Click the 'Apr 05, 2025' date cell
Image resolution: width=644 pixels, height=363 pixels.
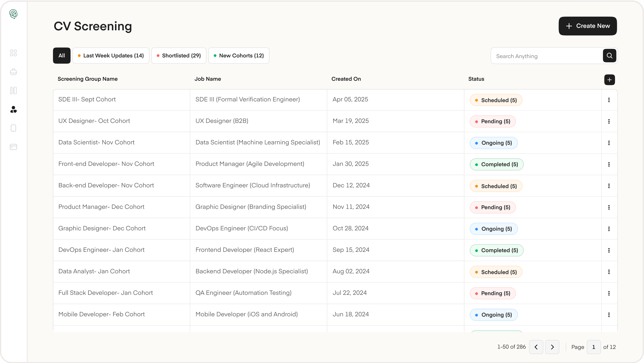tap(350, 99)
